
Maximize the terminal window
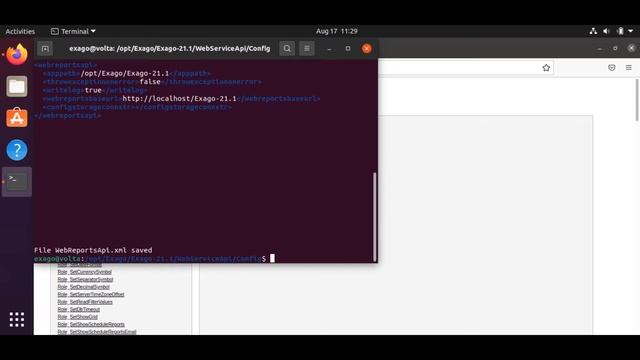[348, 49]
